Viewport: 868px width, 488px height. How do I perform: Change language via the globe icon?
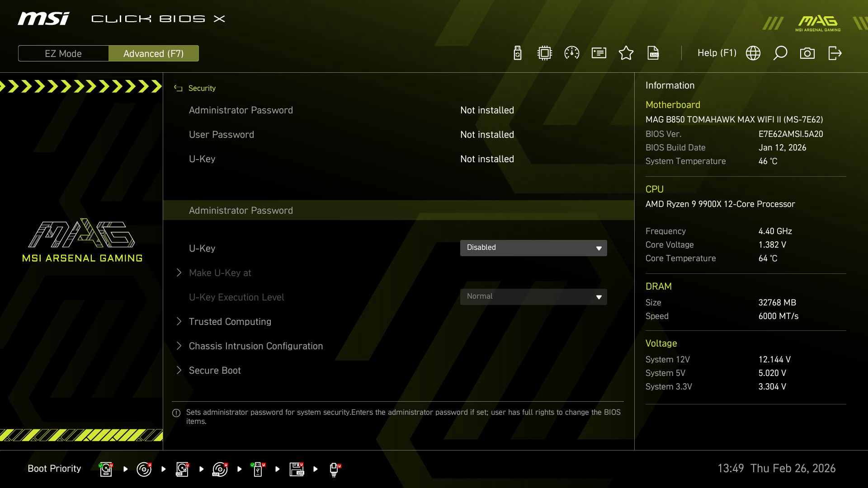[753, 53]
